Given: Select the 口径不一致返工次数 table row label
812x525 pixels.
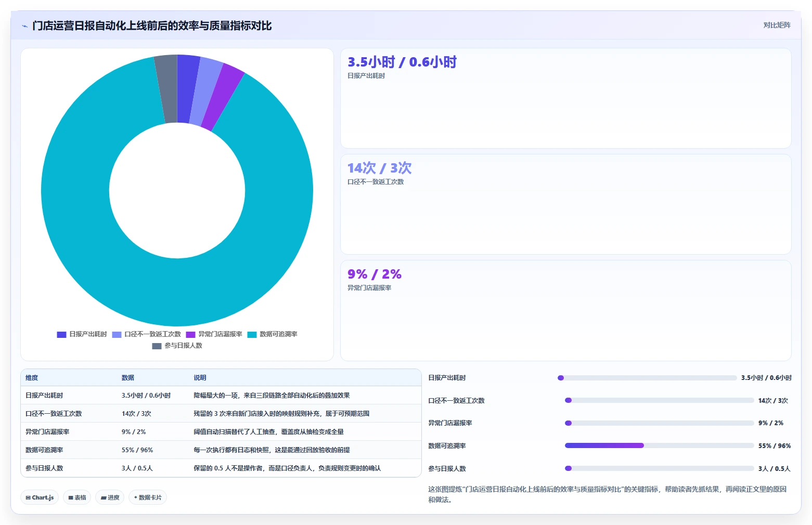Looking at the screenshot, I should point(54,414).
